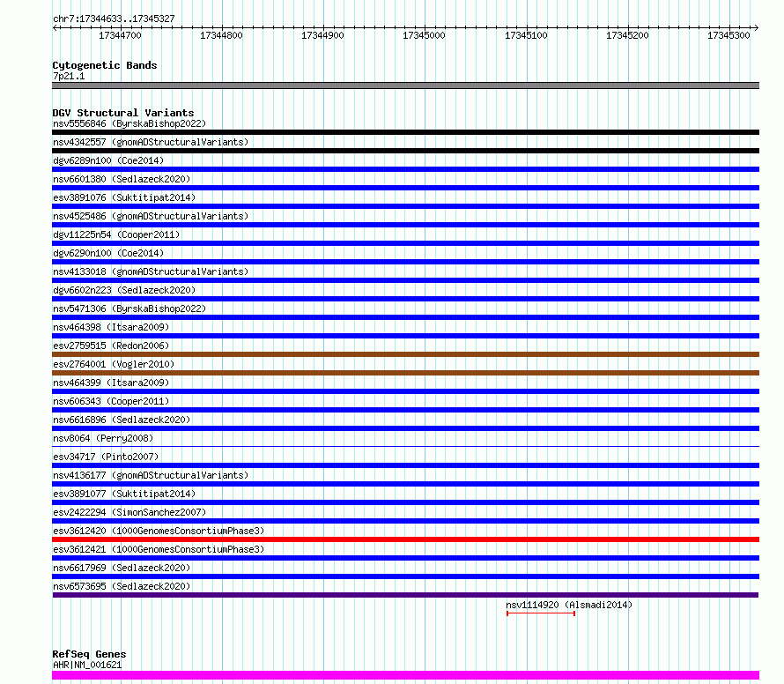
Task: Open nsv4133018 (gnomADStructuralVariants) label
Action: (x=151, y=271)
